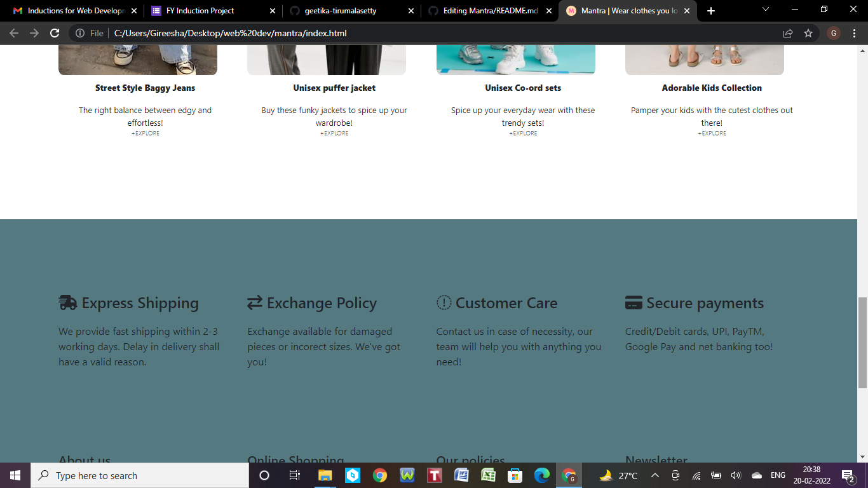
Task: Click the Customer Care exclamation icon
Action: (443, 302)
